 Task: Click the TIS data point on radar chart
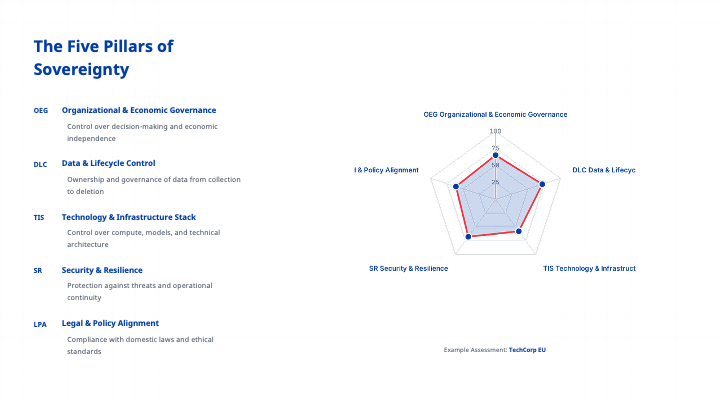[x=519, y=232]
